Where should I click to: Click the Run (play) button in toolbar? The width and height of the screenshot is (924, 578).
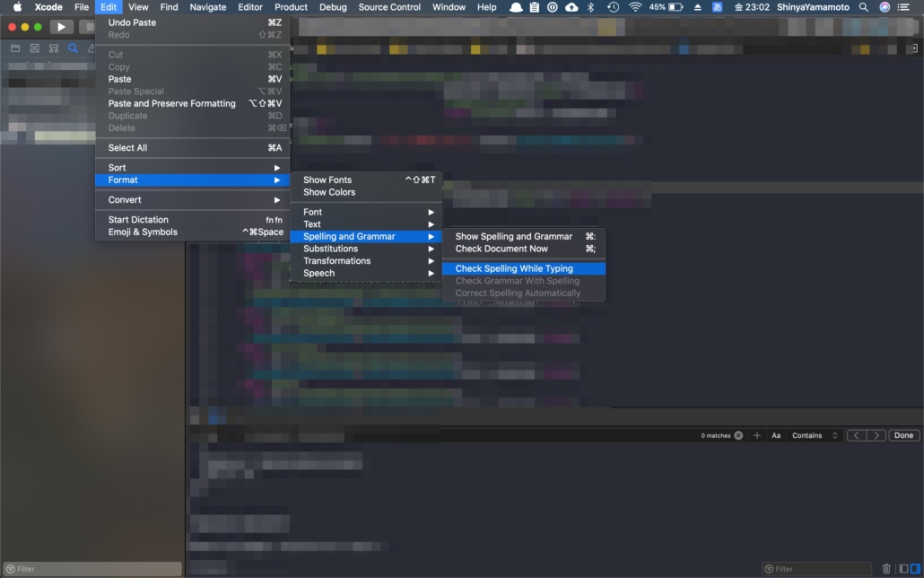tap(62, 27)
